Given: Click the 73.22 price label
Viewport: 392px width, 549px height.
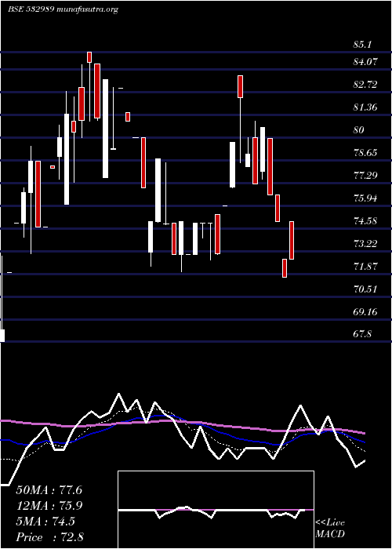Looking at the screenshot, I should click(x=365, y=244).
